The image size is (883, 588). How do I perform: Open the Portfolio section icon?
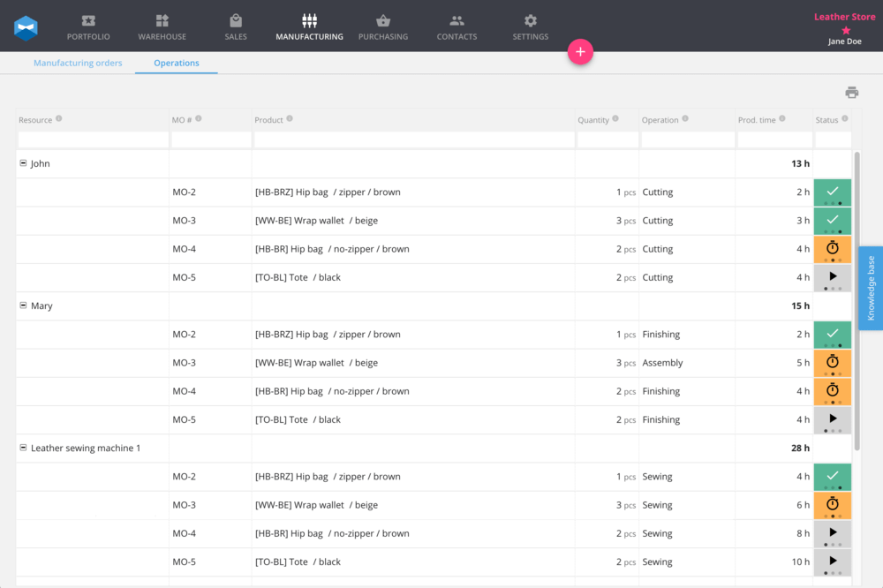point(87,21)
